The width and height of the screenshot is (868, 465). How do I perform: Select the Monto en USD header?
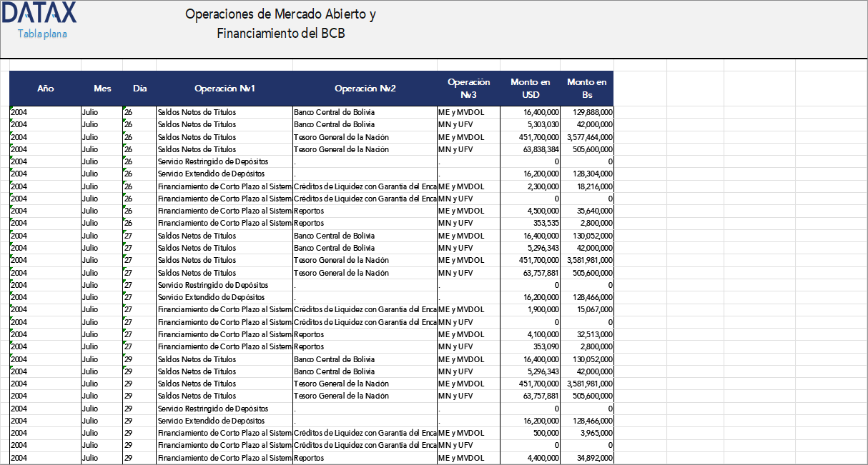[530, 88]
